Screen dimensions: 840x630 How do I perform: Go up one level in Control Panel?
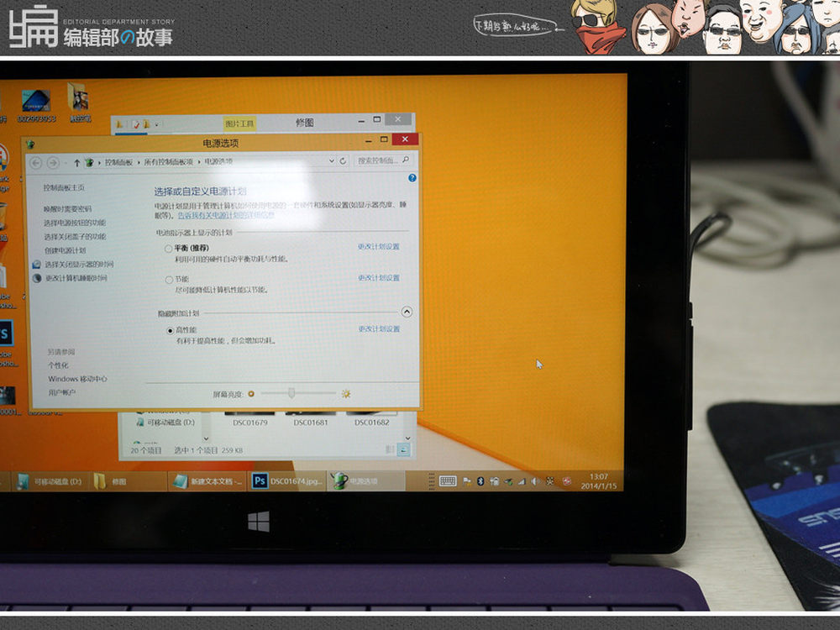(x=76, y=163)
